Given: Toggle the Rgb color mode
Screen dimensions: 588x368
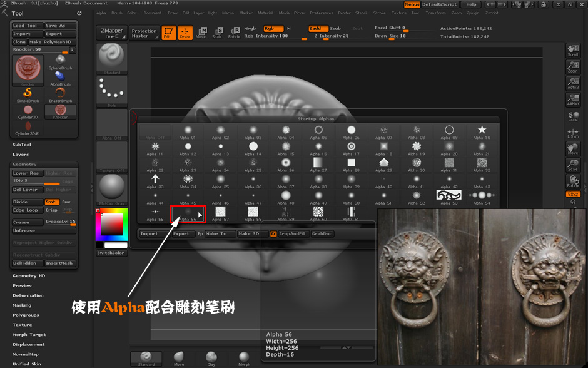Looking at the screenshot, I should pos(273,29).
